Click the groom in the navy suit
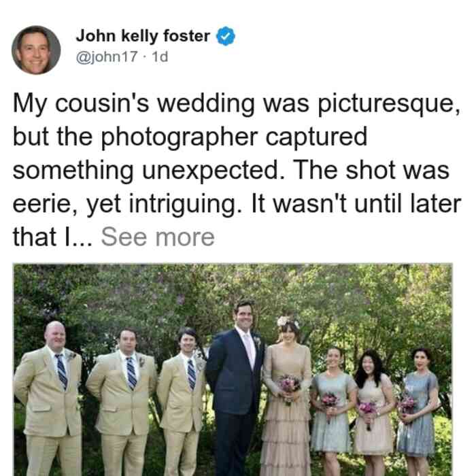 coord(235,388)
